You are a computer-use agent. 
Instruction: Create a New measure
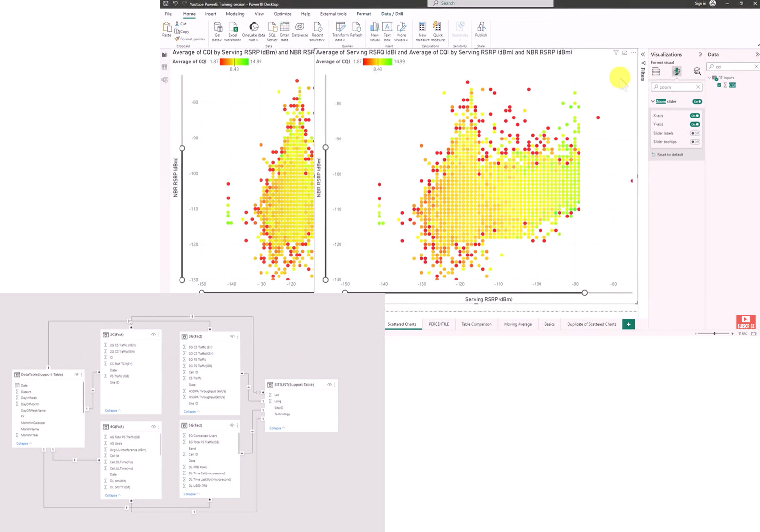422,32
